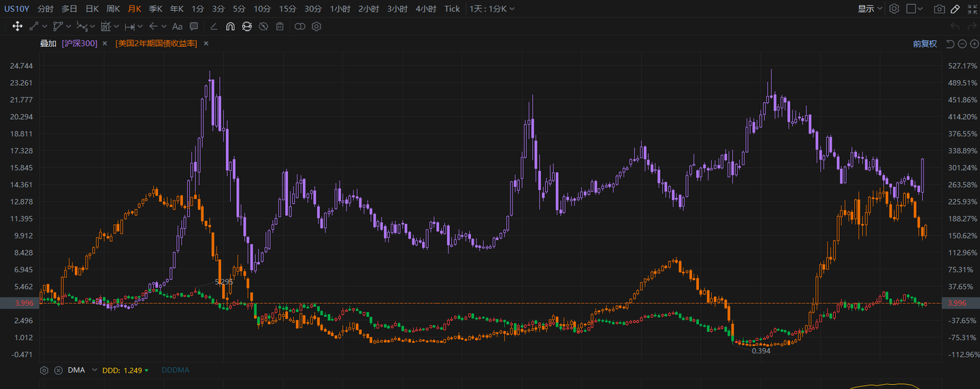
Task: Switch to 4小时 period
Action: (x=426, y=9)
